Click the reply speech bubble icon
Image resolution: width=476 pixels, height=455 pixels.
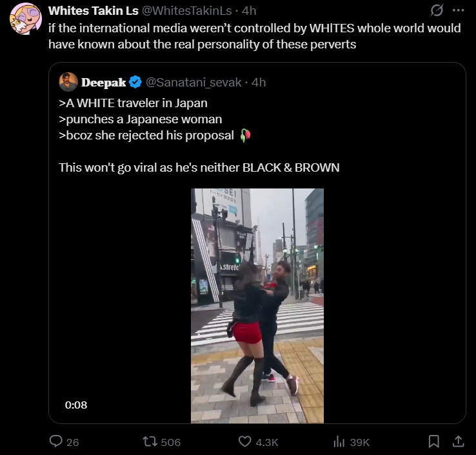56,441
